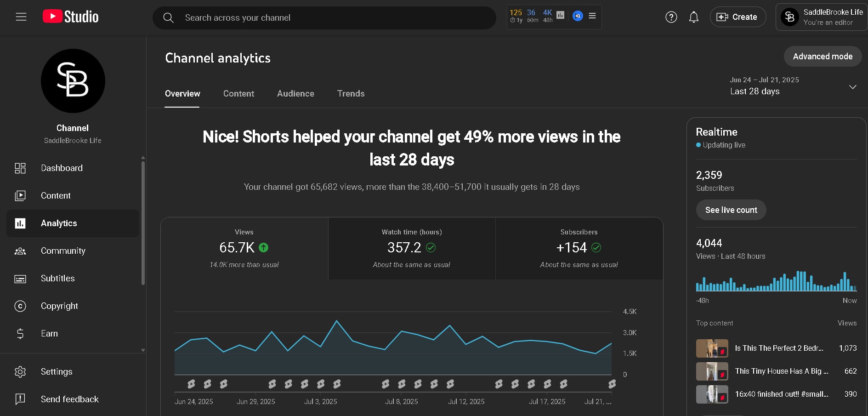
Task: Click the realtime 48-hour views bar chart
Action: pos(777,281)
